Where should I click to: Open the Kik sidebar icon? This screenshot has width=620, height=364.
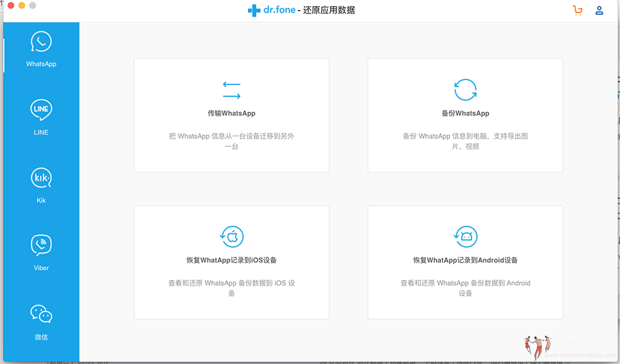click(41, 178)
